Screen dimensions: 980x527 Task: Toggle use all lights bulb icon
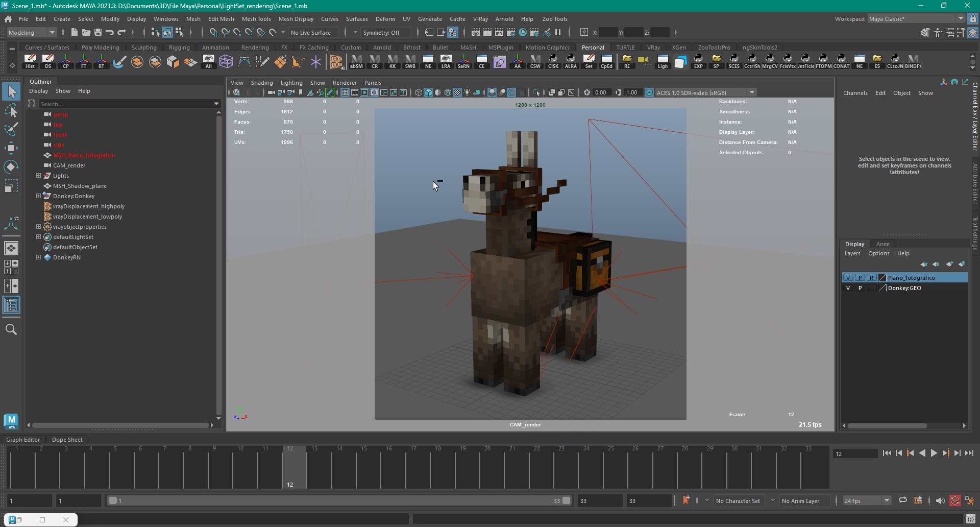(x=467, y=92)
